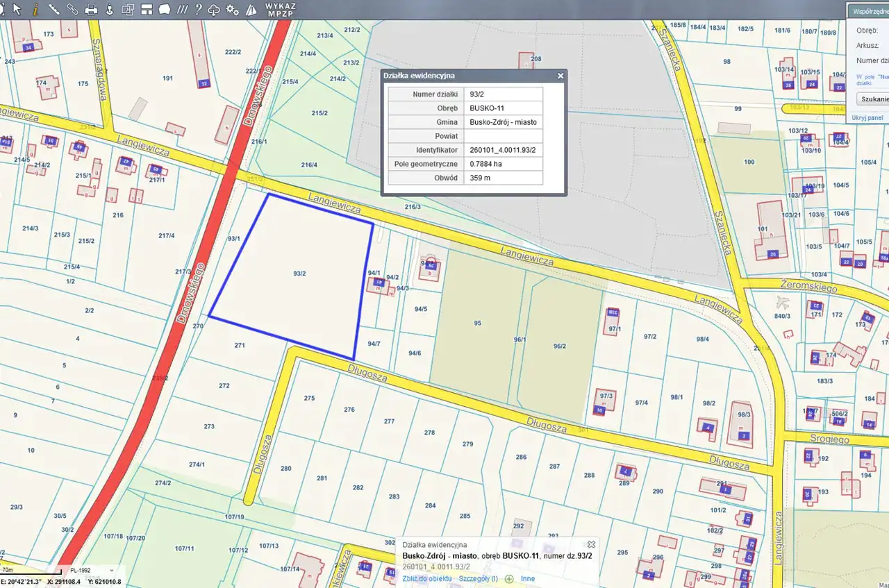889x588 pixels.
Task: Click the Zbliż do obiektu link
Action: (427, 578)
